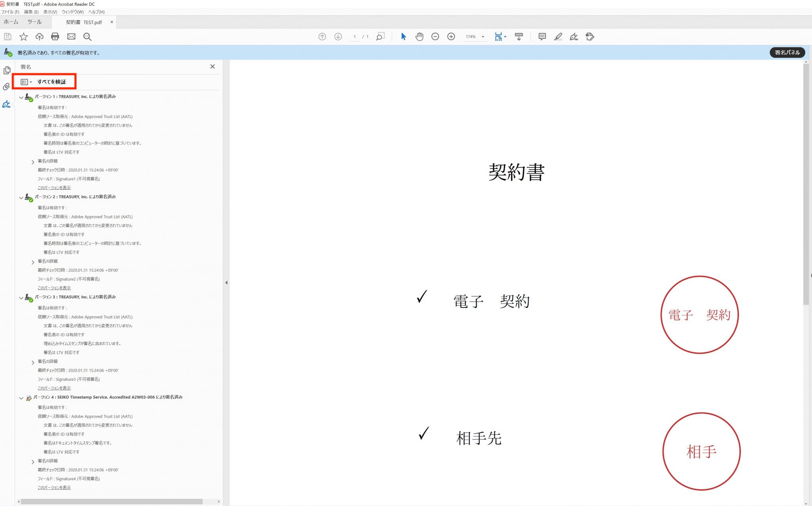Open attachments paperclip panel icon
The height and width of the screenshot is (506, 812).
click(6, 86)
